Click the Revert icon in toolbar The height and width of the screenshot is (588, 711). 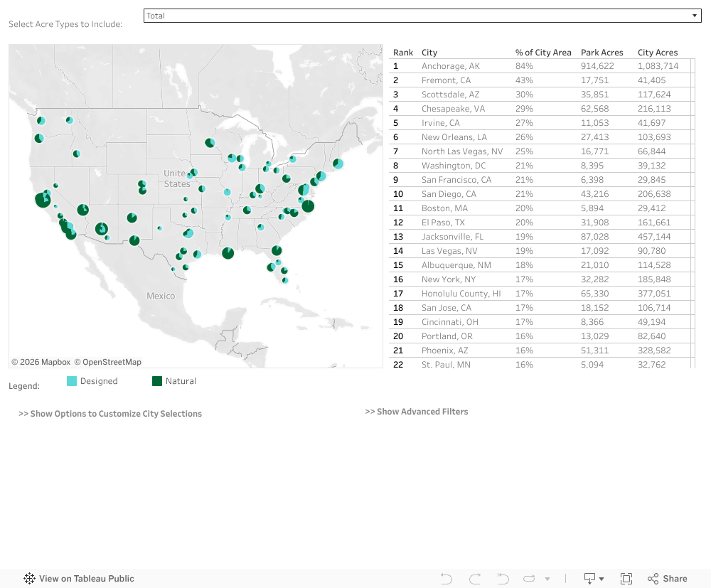point(503,579)
